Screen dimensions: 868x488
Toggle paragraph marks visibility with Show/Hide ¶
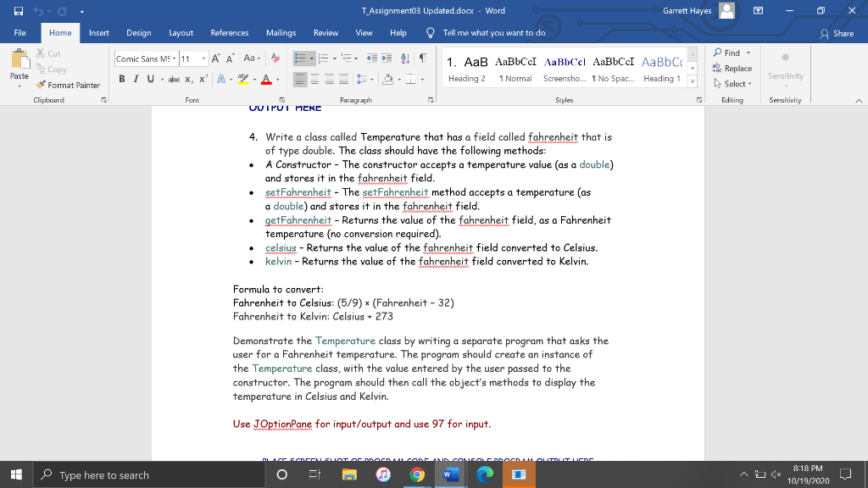pyautogui.click(x=422, y=58)
